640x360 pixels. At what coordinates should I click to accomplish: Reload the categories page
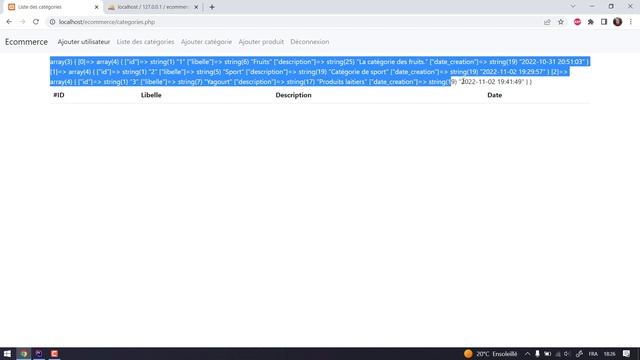(36, 22)
